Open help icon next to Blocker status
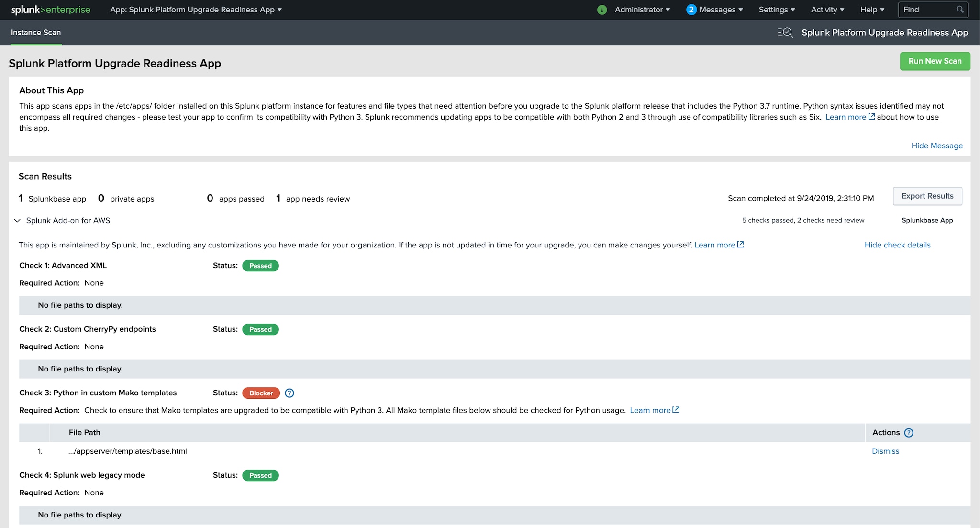The width and height of the screenshot is (980, 528). [290, 393]
